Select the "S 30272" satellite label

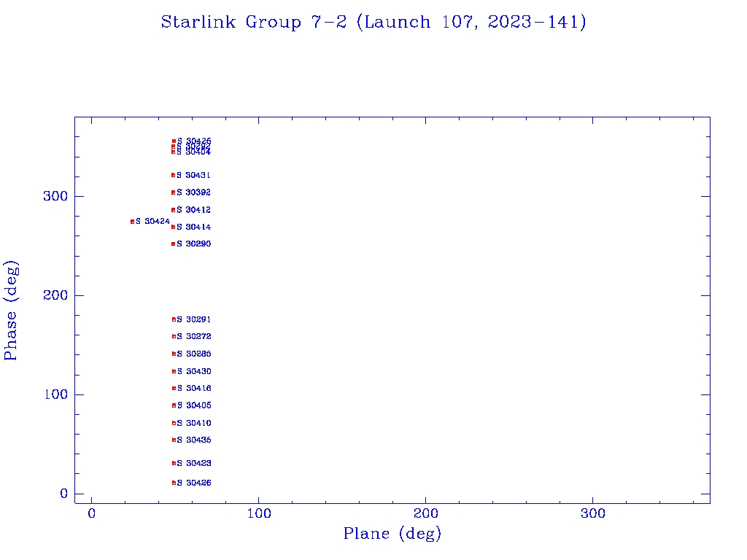(x=194, y=337)
